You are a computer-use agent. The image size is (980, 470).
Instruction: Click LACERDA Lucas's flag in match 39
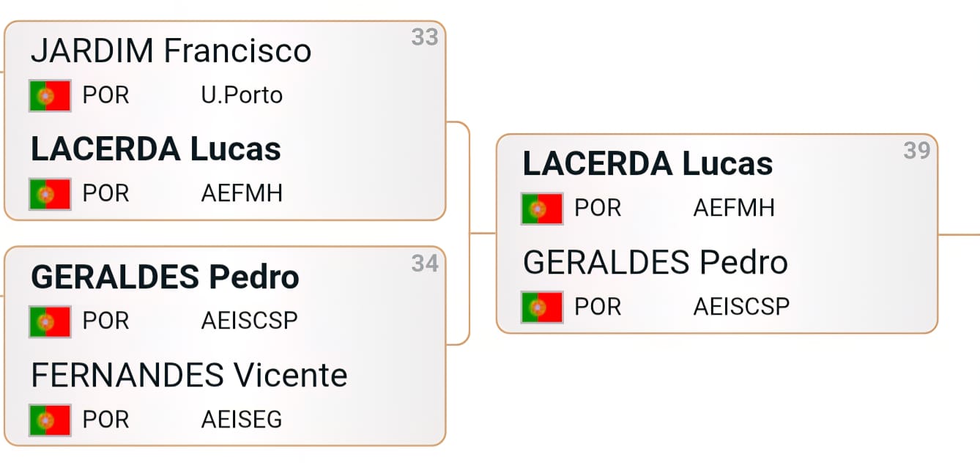pos(542,209)
